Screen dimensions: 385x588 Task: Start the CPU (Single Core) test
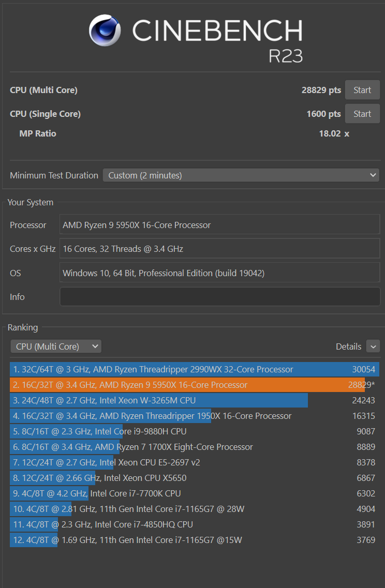362,114
